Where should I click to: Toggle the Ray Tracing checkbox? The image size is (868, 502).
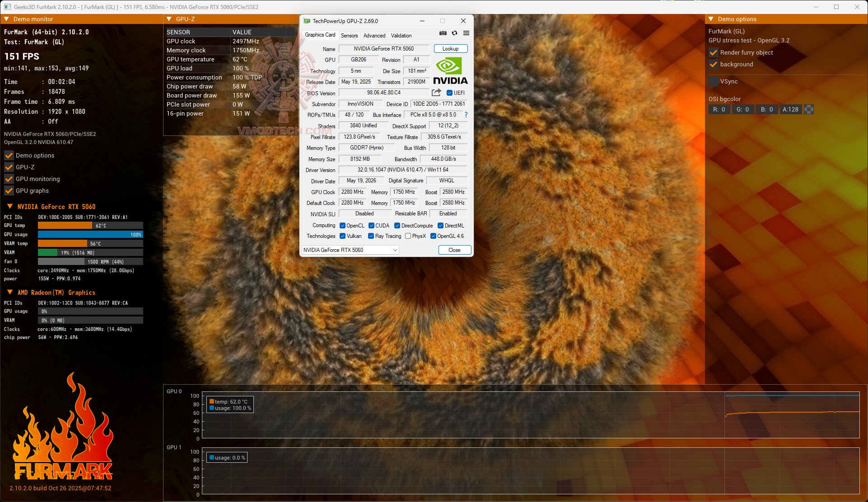click(371, 236)
